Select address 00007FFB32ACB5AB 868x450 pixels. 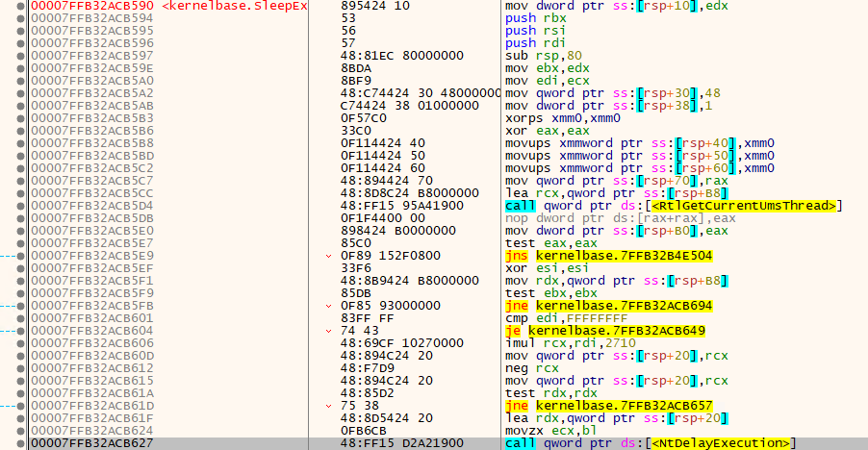pyautogui.click(x=92, y=106)
